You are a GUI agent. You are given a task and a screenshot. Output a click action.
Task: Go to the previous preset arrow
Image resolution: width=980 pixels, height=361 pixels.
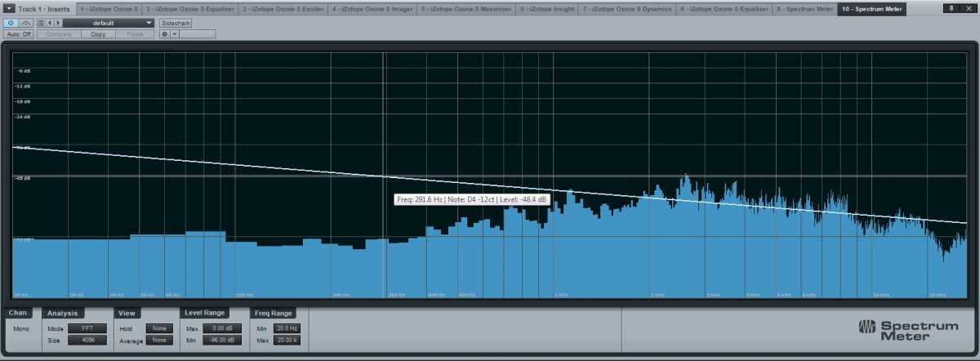[x=50, y=23]
